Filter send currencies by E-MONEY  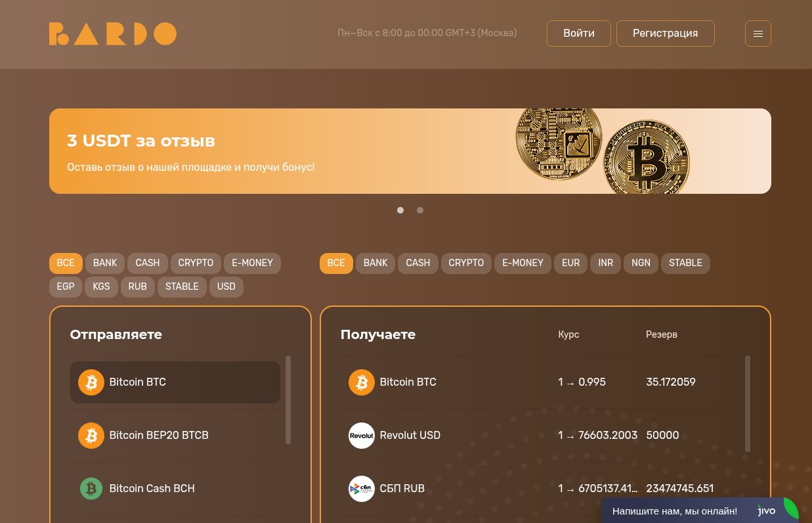(x=253, y=263)
